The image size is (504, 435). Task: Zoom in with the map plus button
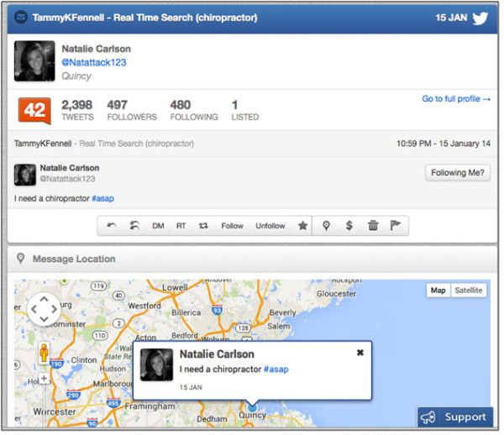(44, 379)
